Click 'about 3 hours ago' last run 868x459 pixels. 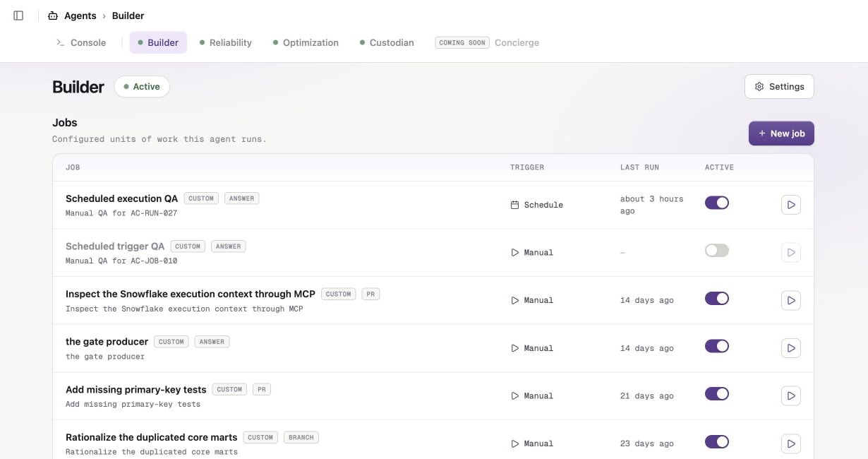[x=652, y=205]
